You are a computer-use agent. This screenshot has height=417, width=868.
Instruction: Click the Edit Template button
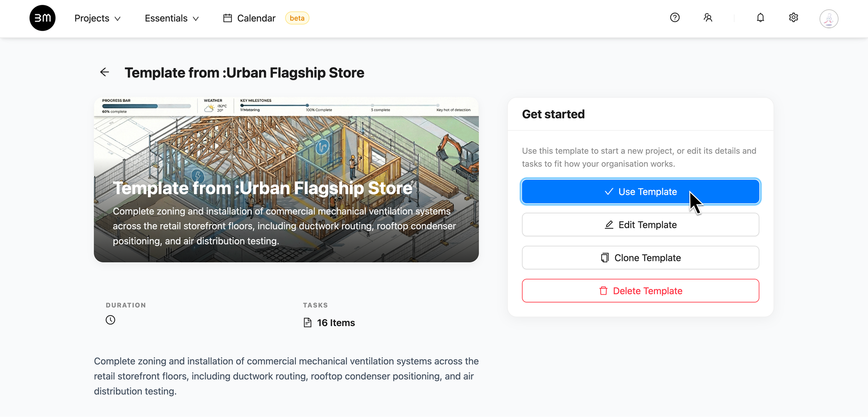pyautogui.click(x=640, y=225)
